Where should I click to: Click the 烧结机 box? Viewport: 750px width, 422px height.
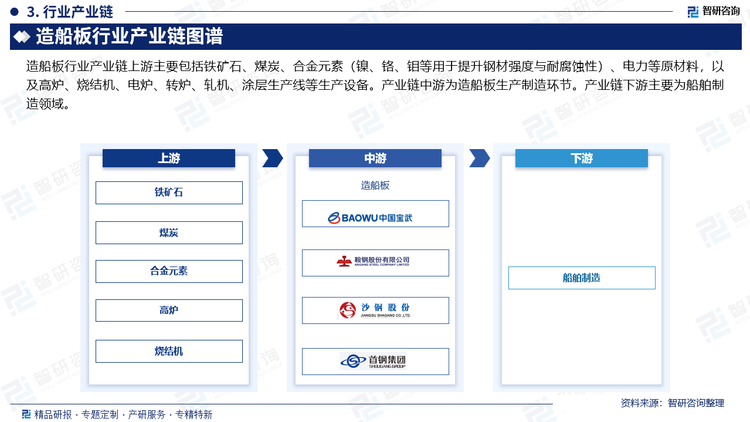pos(169,351)
